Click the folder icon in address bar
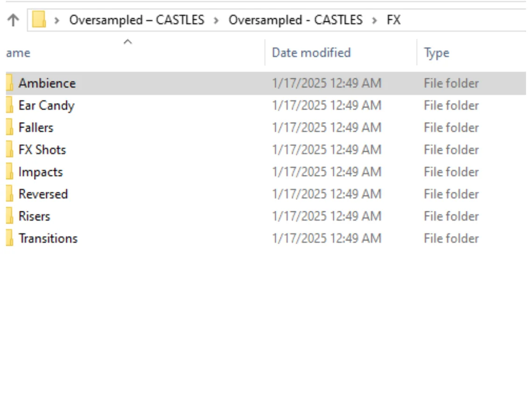Image resolution: width=532 pixels, height=399 pixels. [x=39, y=20]
